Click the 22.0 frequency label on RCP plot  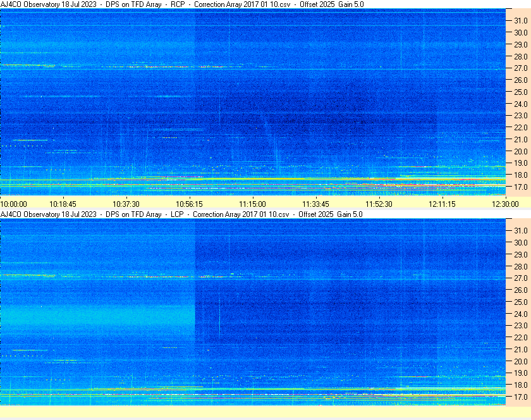coord(521,128)
